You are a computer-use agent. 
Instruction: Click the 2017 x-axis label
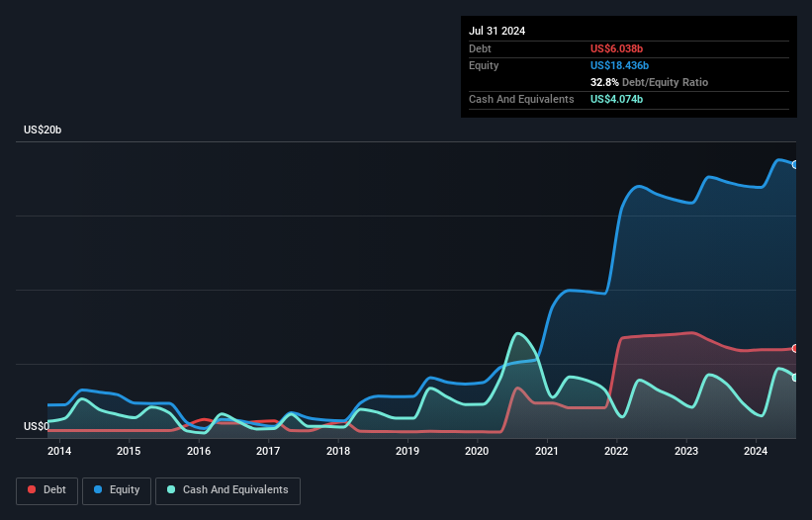(268, 451)
